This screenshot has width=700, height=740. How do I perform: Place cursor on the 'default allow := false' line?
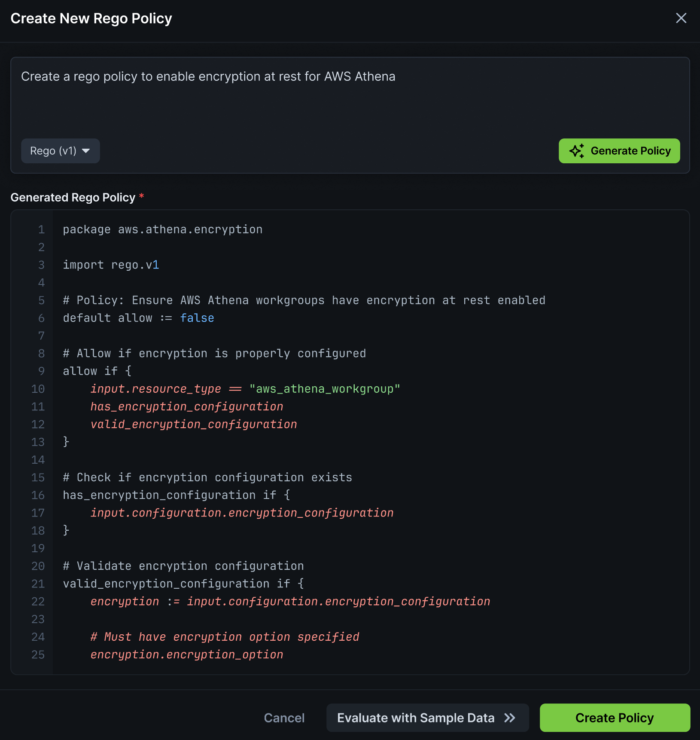tap(138, 318)
